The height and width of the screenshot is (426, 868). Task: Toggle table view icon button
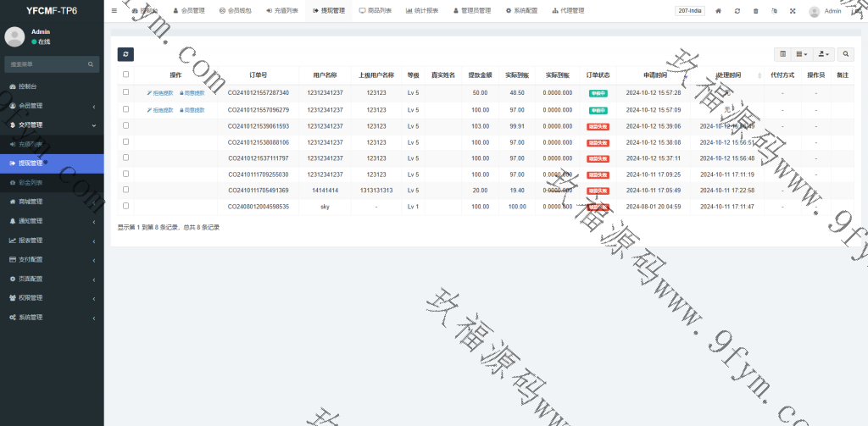(782, 54)
